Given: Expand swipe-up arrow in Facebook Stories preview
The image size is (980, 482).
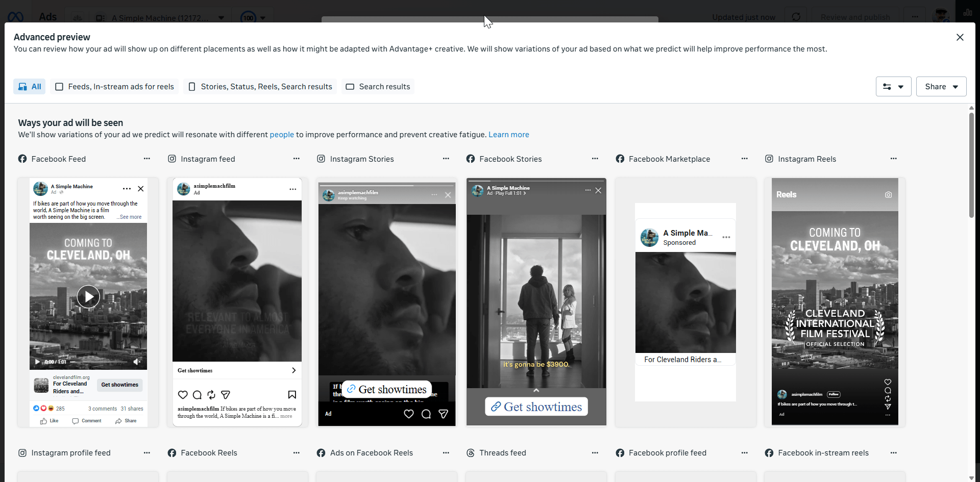Looking at the screenshot, I should (536, 391).
